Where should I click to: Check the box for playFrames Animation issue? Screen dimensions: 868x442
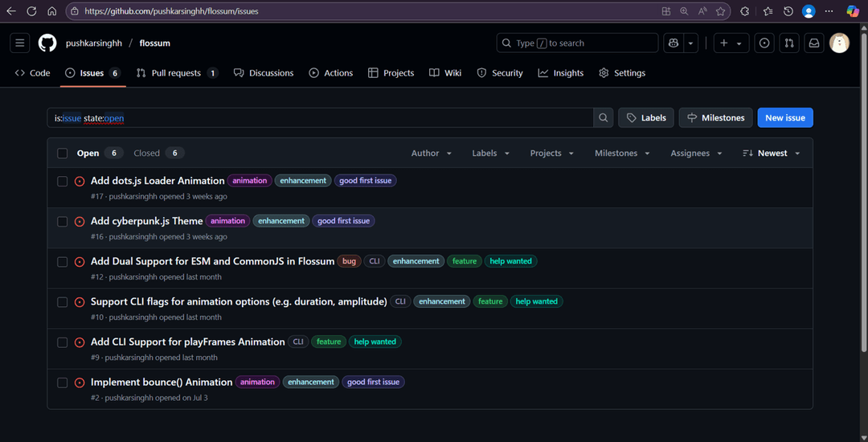(x=63, y=342)
